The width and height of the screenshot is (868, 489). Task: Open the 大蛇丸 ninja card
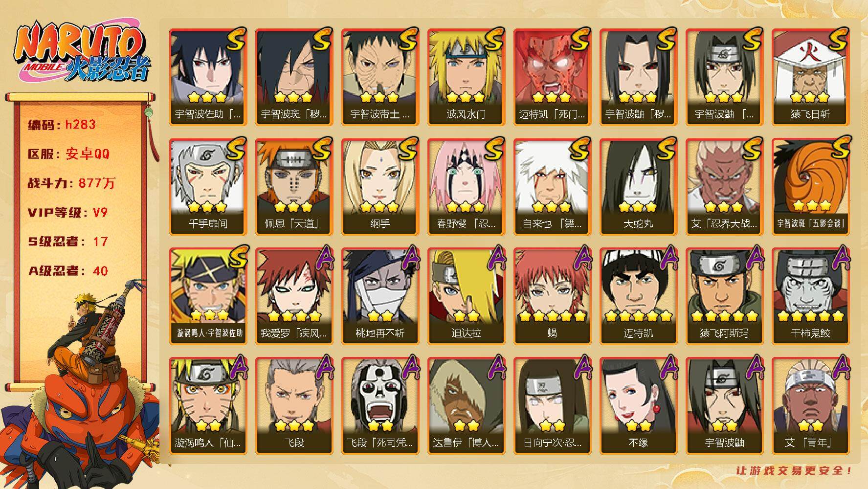pos(638,187)
